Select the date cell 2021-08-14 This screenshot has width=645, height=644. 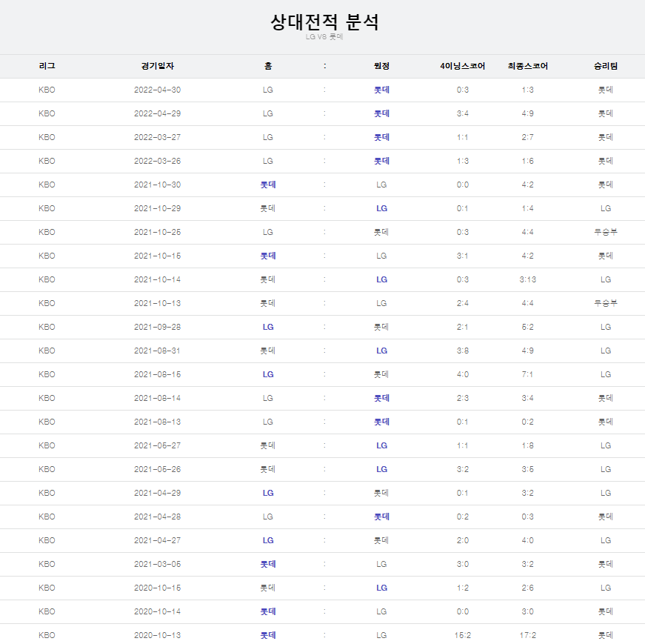click(x=158, y=398)
